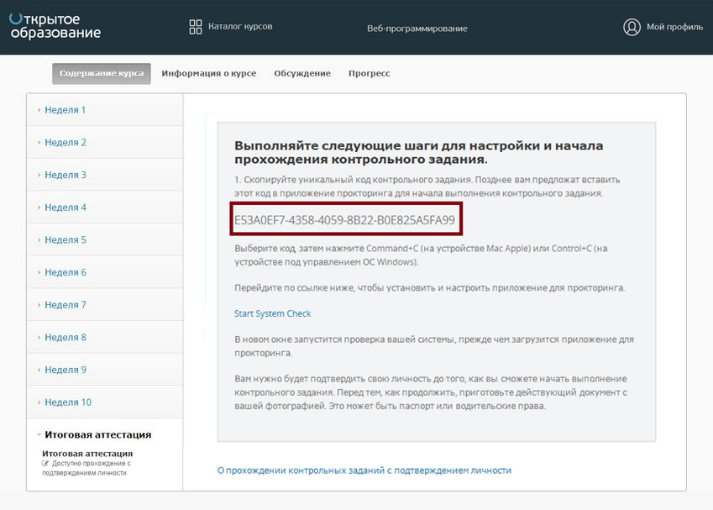Click the text Доступно прохождение с подтверждением личности
Viewport: 713px width, 510px height.
pyautogui.click(x=86, y=468)
